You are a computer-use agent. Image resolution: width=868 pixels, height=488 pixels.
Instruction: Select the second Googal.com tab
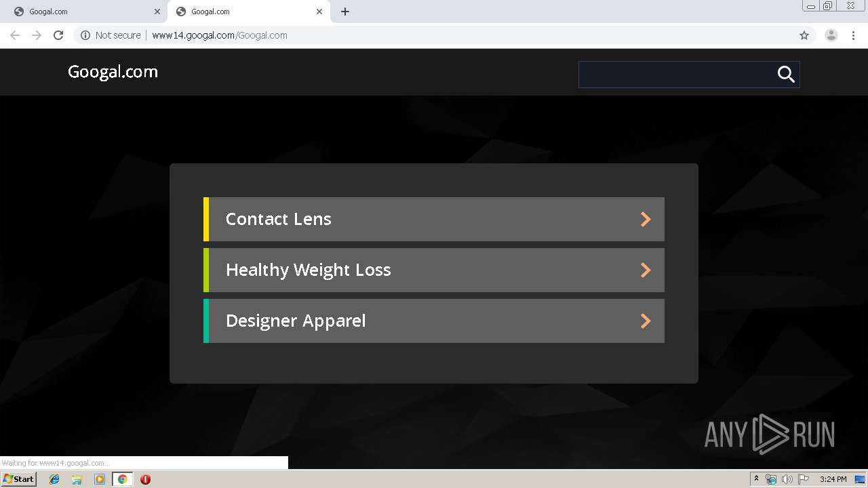pos(248,12)
